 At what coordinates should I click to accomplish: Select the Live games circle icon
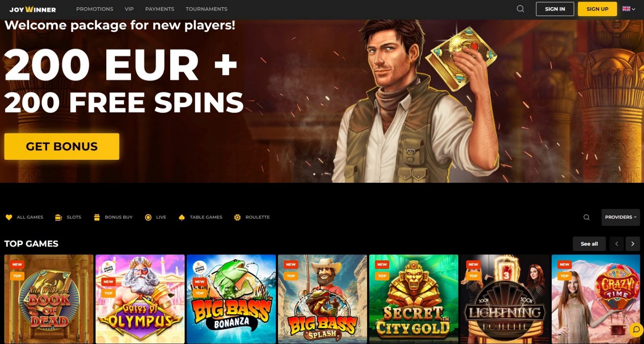(x=148, y=217)
